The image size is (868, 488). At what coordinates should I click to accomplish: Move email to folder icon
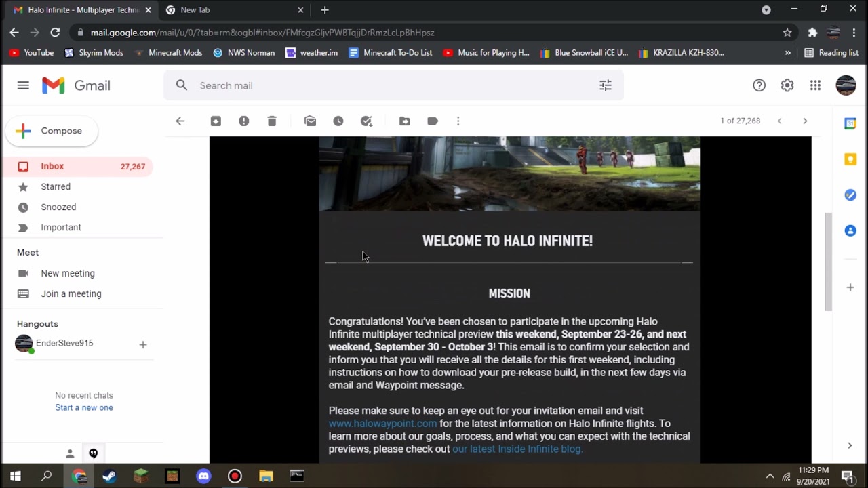404,121
